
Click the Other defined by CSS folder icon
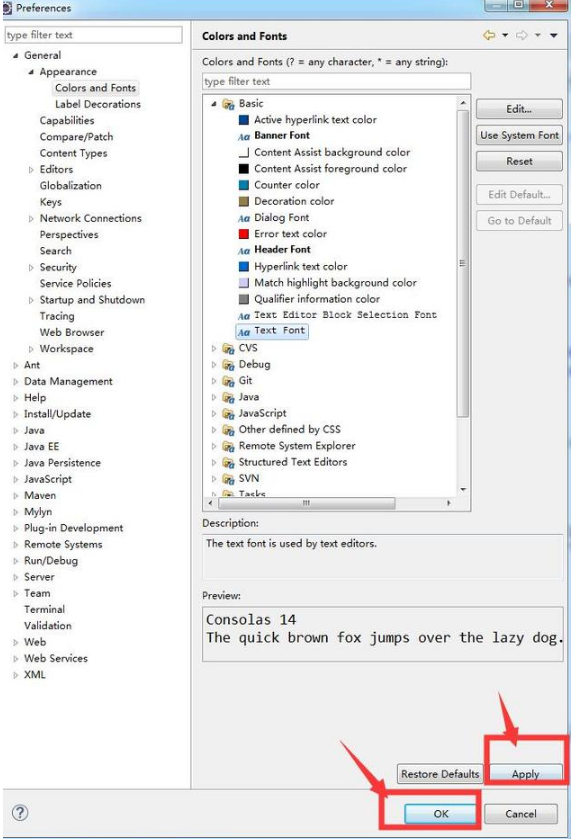229,430
